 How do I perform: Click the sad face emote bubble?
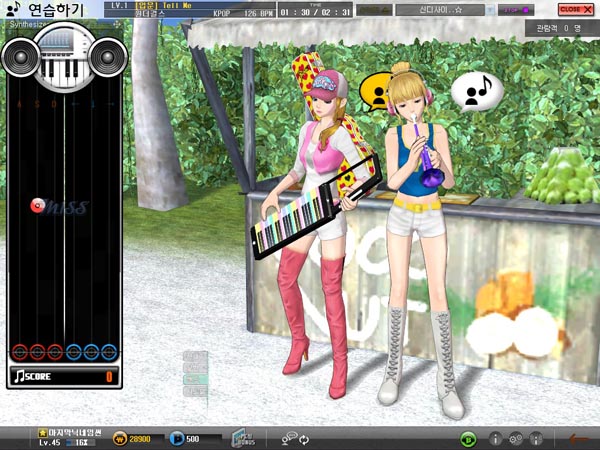pos(376,92)
